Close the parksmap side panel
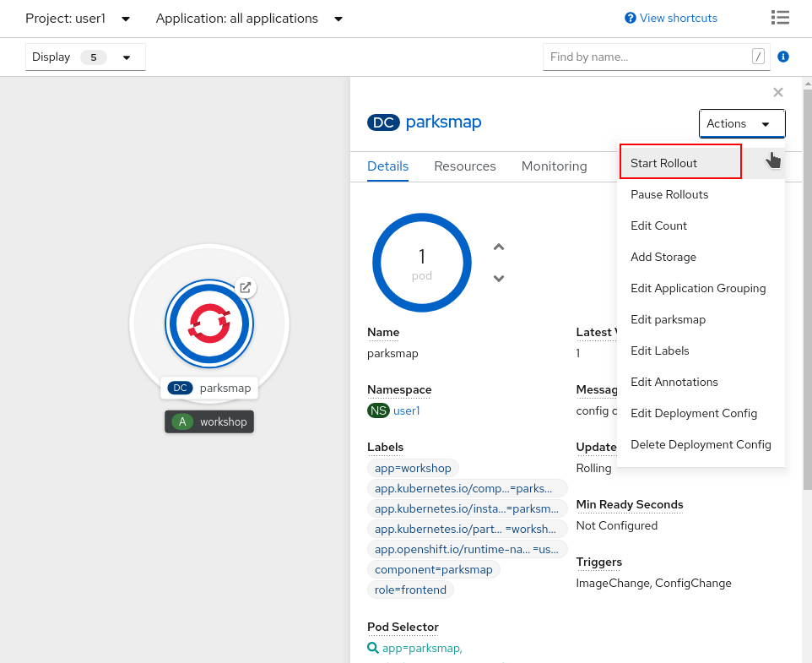Image resolution: width=812 pixels, height=663 pixels. 777,92
